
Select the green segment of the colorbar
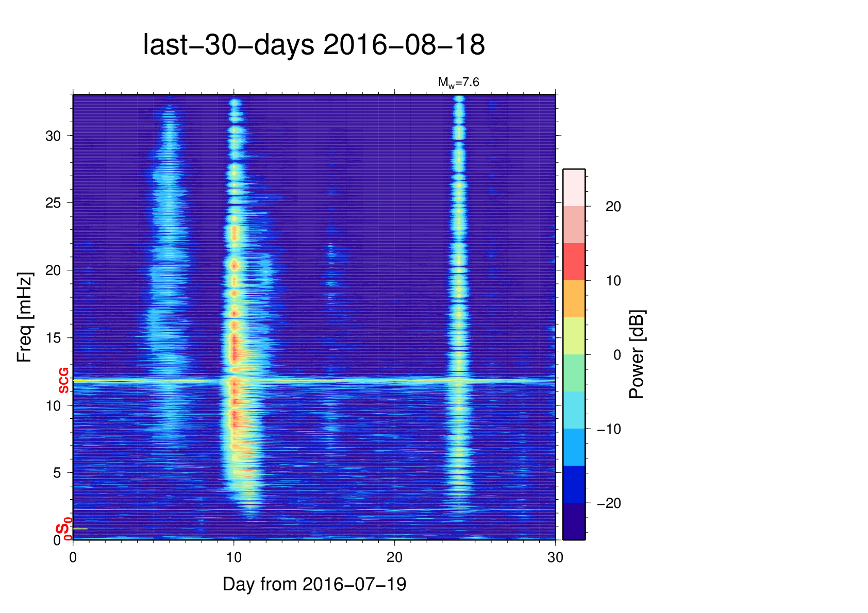point(574,373)
